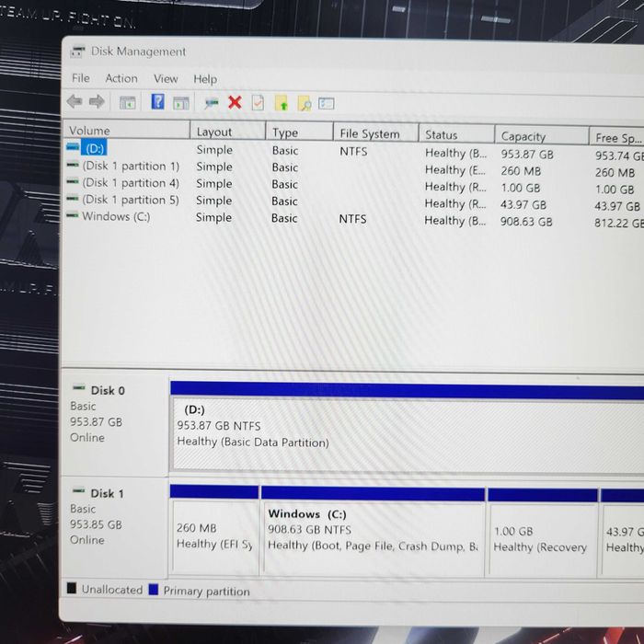Click the Connect/Refresh drive toolbar icon
This screenshot has width=644, height=644.
(211, 103)
